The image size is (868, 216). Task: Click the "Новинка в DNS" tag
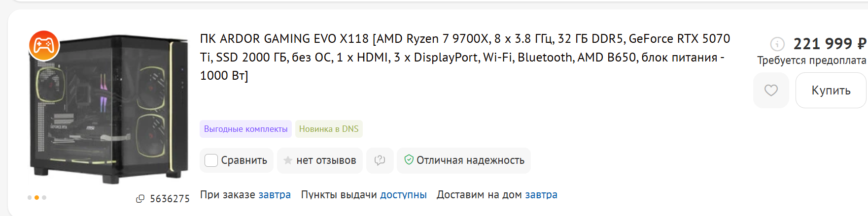click(329, 129)
